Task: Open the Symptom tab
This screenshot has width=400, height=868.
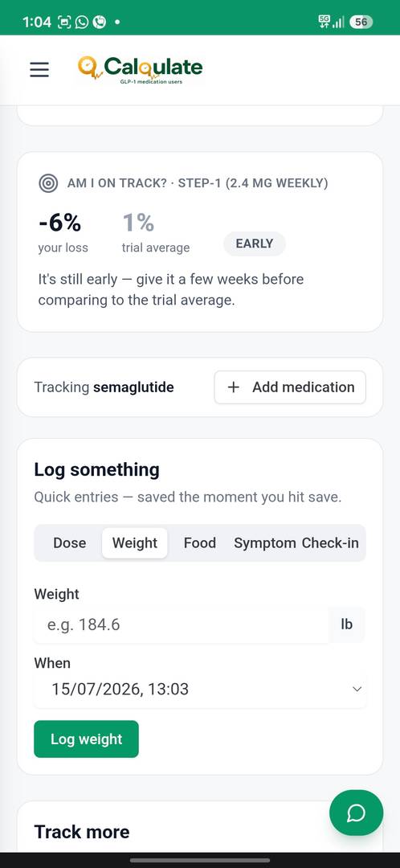Action: 264,543
